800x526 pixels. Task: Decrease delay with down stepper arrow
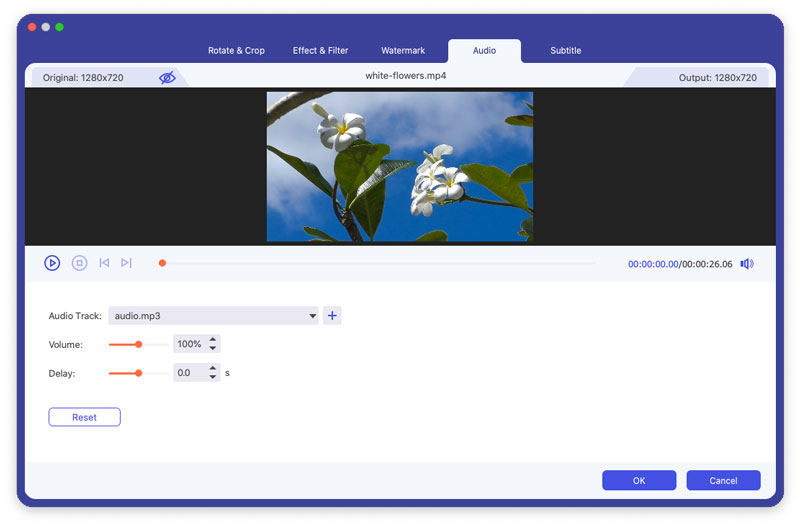point(213,377)
